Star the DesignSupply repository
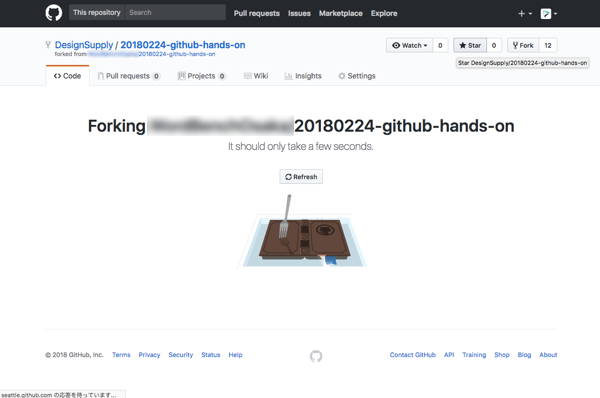This screenshot has height=398, width=600. coord(470,45)
